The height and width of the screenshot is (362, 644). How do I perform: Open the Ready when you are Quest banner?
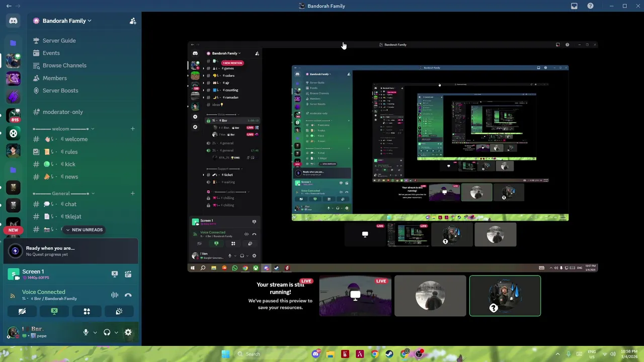coord(70,251)
